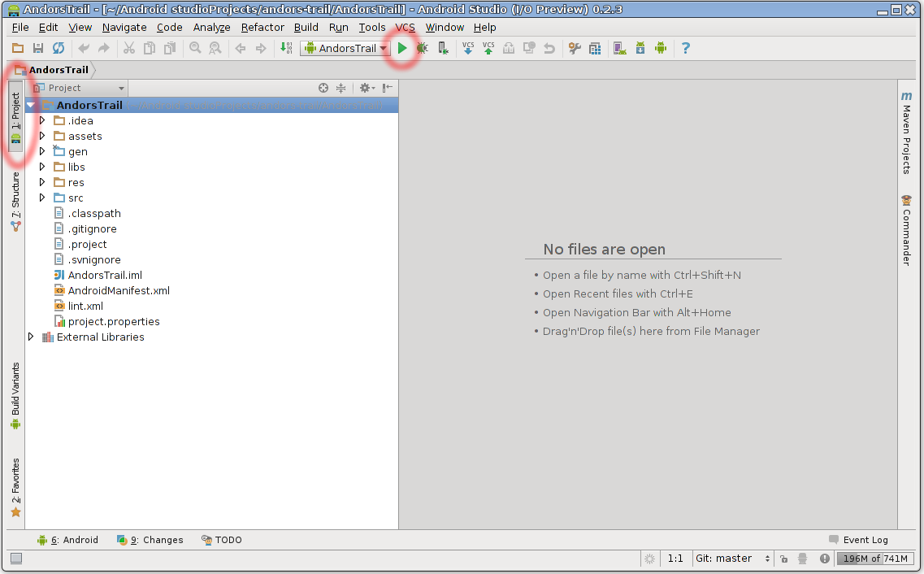Screen dimensions: 924x574
Task: Toggle the 7: Structure side tab
Action: (16, 201)
